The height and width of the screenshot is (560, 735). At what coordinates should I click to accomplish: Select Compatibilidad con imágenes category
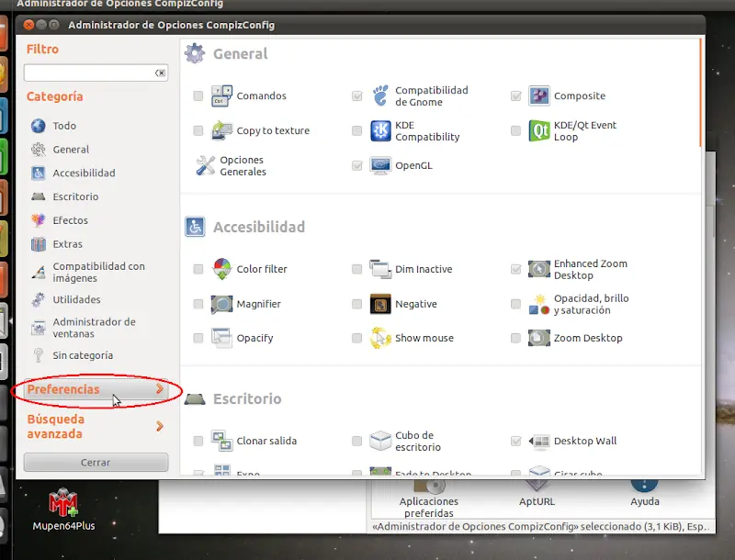(98, 272)
